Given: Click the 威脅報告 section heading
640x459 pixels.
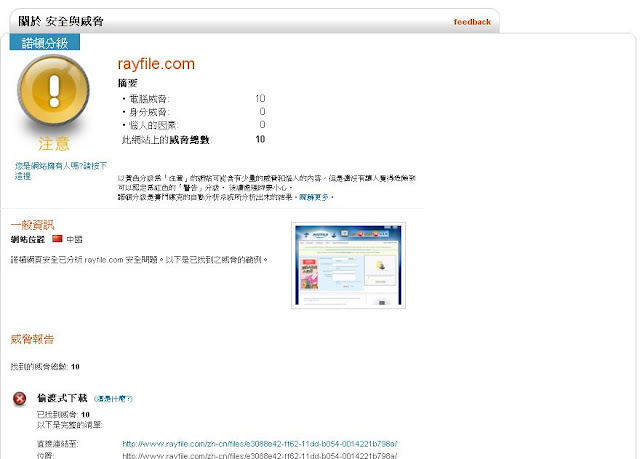Looking at the screenshot, I should pos(32,339).
